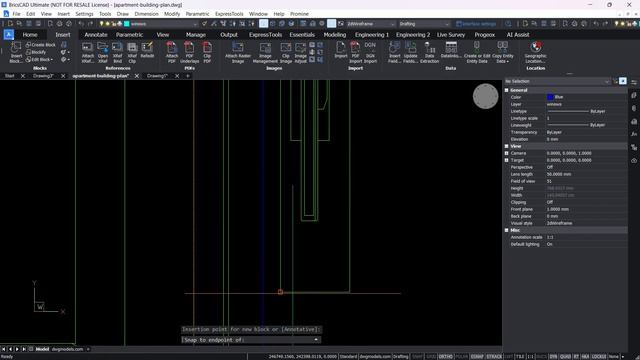
Task: Click the Attach Xref icon
Action: [87, 52]
